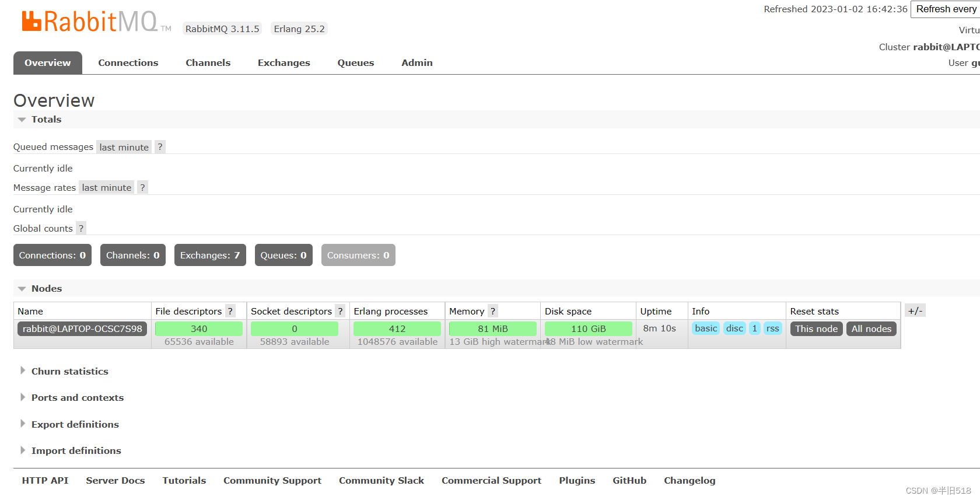Open the Community Support link
Screen dimensions: 980x500
point(272,480)
